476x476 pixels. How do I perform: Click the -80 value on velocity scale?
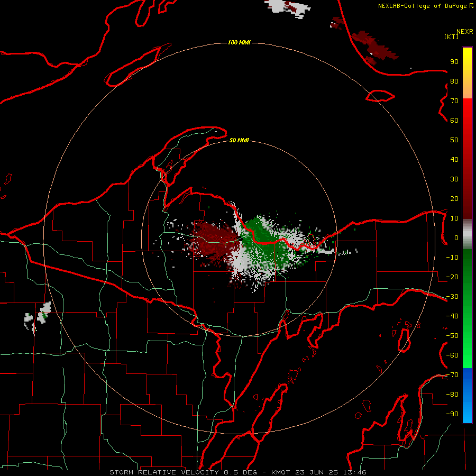[452, 395]
